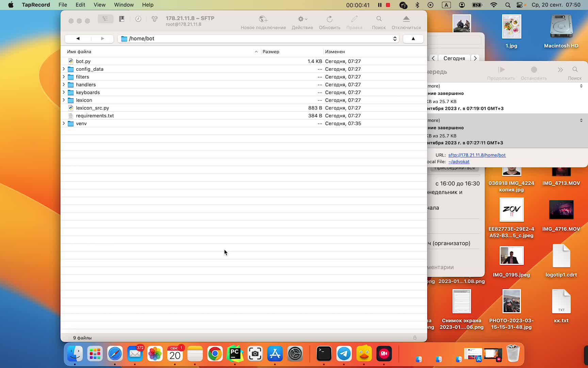Viewport: 588px width, 368px height.
Task: Click the Обновить refresh icon
Action: 329,19
